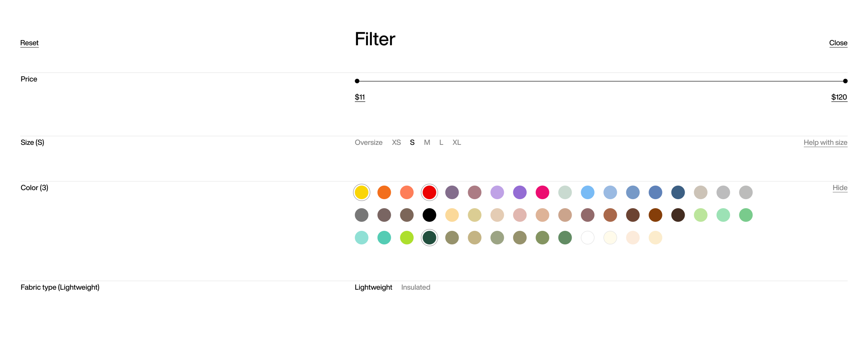Enable the Insulated fabric type
The width and height of the screenshot is (868, 344).
[x=415, y=287]
